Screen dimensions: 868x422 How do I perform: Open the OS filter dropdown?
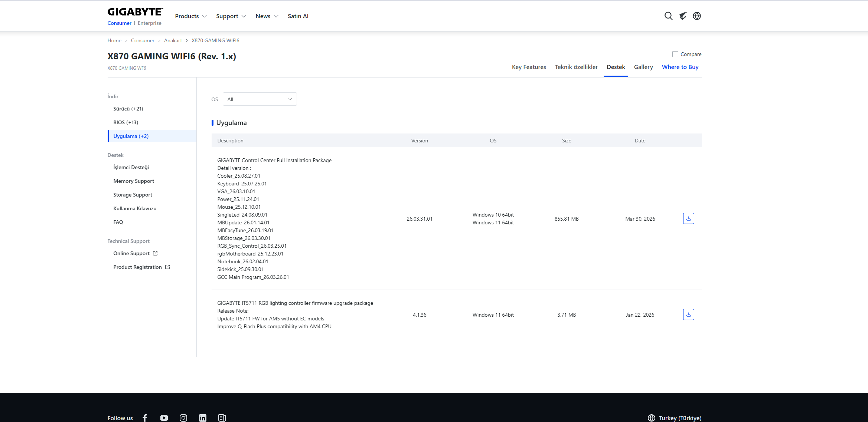(x=260, y=99)
